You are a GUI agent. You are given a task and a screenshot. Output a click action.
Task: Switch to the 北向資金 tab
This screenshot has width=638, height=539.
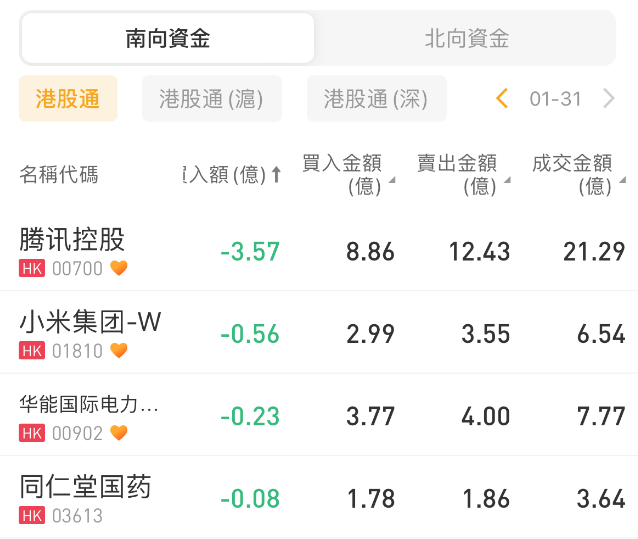[x=467, y=38]
